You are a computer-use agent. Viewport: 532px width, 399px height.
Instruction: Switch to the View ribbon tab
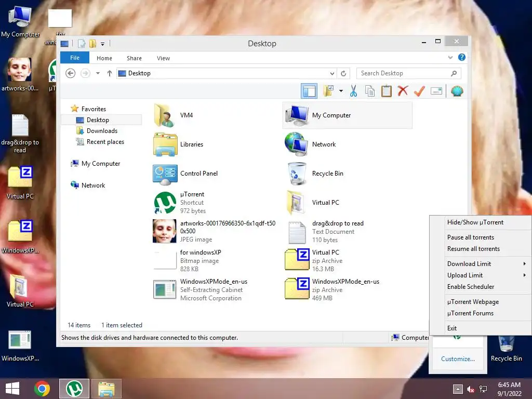163,58
